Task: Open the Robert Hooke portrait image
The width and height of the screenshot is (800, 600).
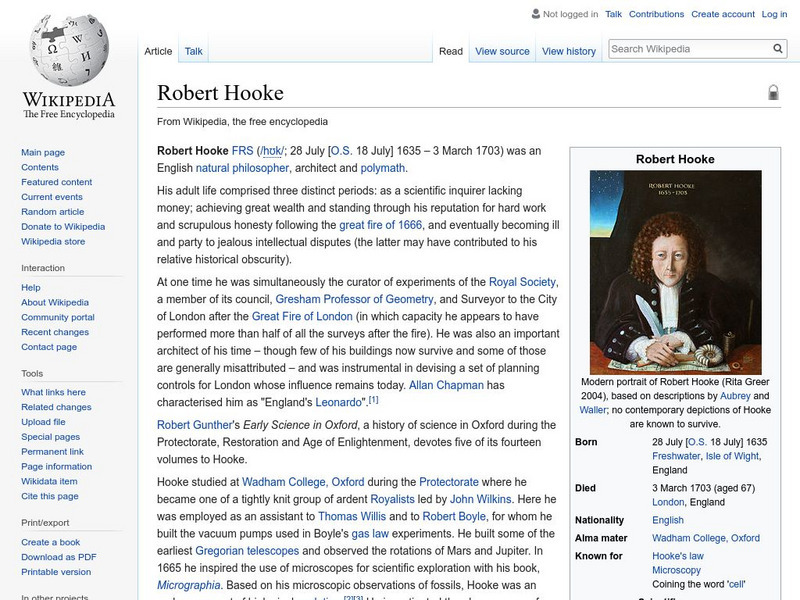Action: point(676,272)
